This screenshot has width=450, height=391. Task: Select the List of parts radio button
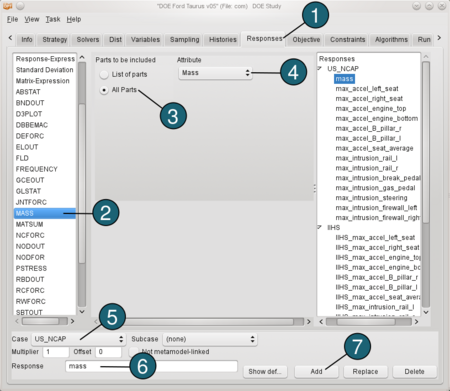point(104,75)
